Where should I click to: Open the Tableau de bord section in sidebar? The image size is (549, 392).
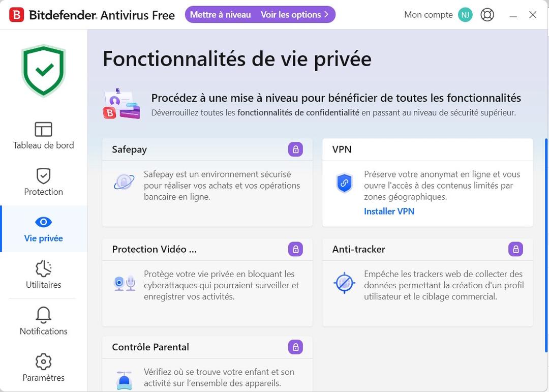coord(43,135)
